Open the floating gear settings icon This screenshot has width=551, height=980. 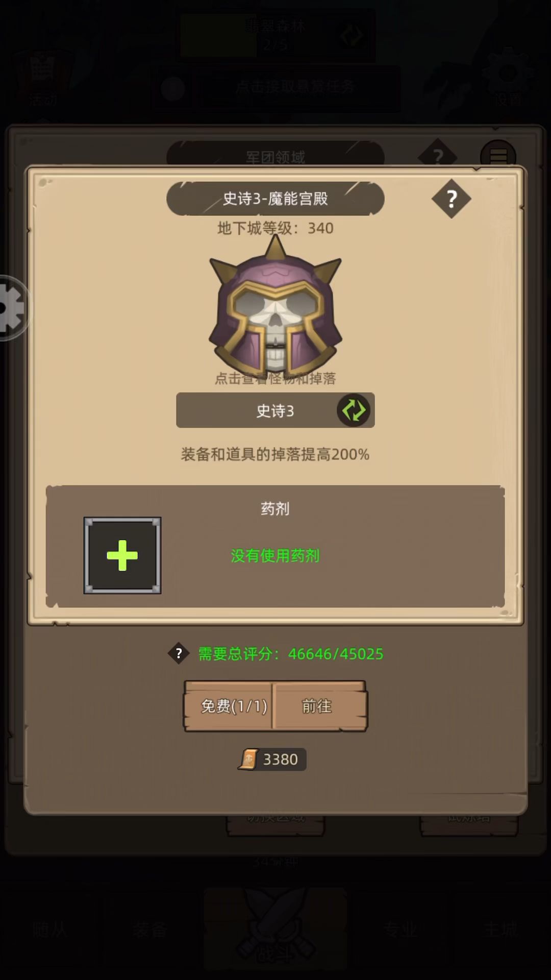[x=11, y=307]
